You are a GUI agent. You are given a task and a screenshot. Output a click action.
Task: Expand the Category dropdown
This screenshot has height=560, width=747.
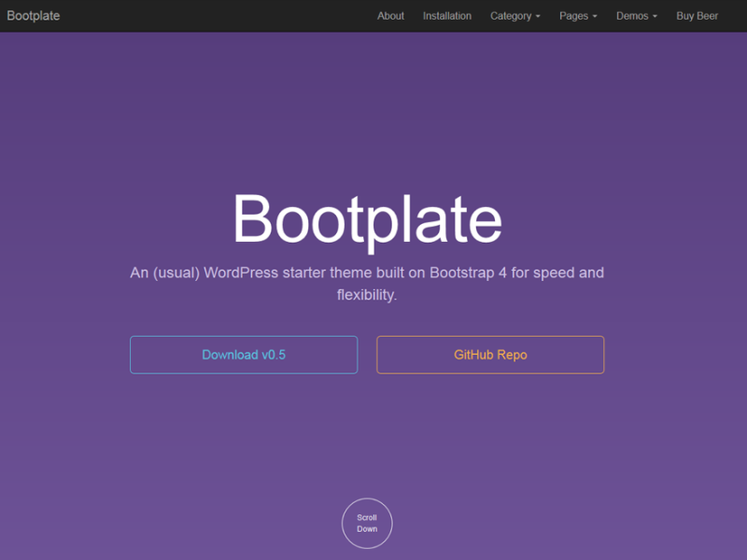[515, 16]
